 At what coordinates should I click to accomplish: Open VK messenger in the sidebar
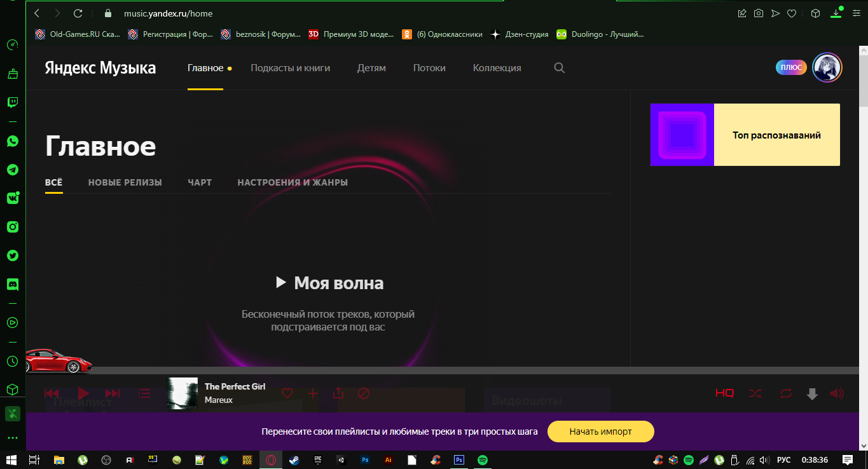tap(13, 198)
